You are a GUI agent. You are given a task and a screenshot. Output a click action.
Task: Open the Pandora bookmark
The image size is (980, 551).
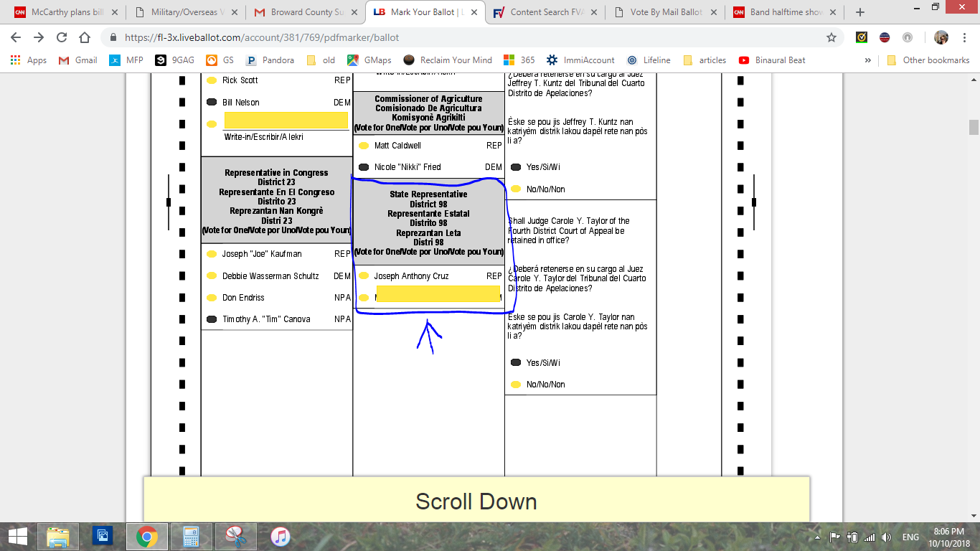(x=270, y=60)
